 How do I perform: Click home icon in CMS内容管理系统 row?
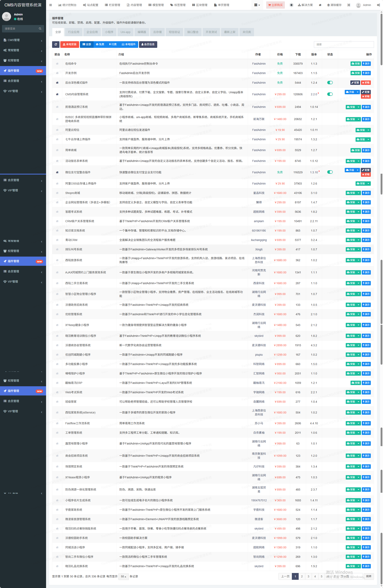tap(57, 94)
